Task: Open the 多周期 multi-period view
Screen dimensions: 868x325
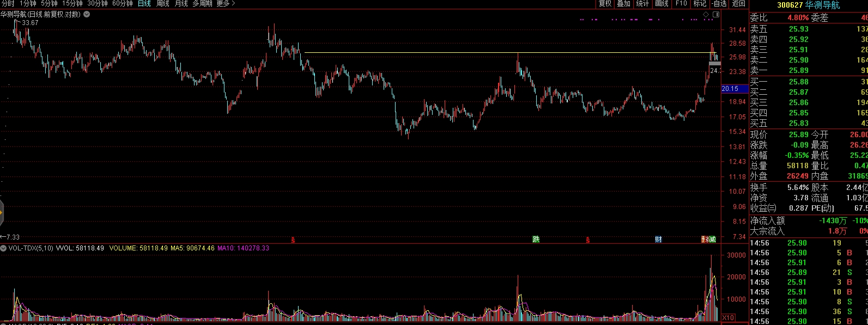Action: click(x=202, y=4)
